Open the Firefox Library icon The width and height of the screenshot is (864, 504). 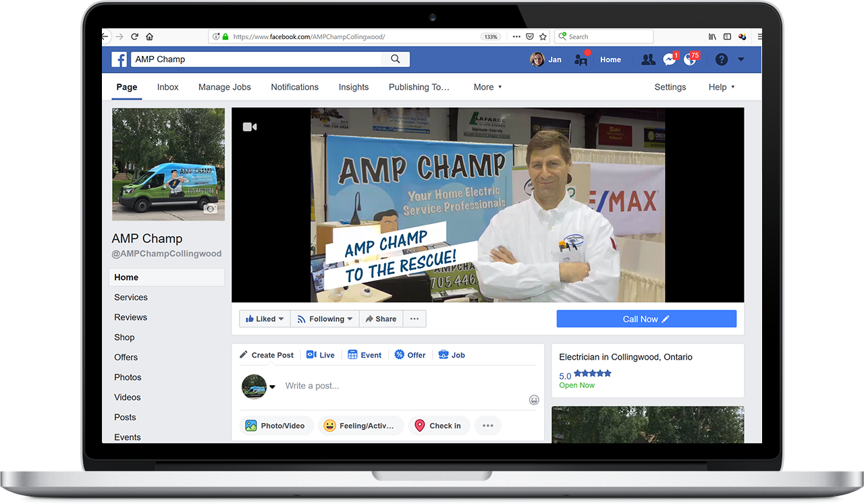712,36
